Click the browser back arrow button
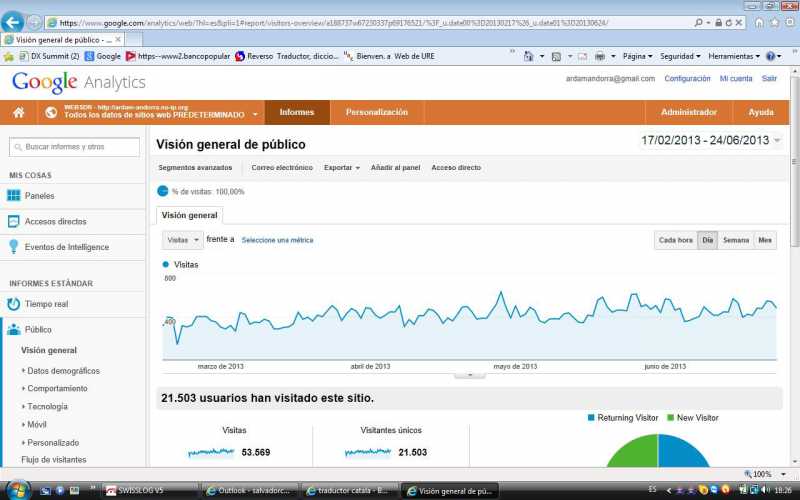Viewport: 800px width, 500px height. click(x=14, y=22)
